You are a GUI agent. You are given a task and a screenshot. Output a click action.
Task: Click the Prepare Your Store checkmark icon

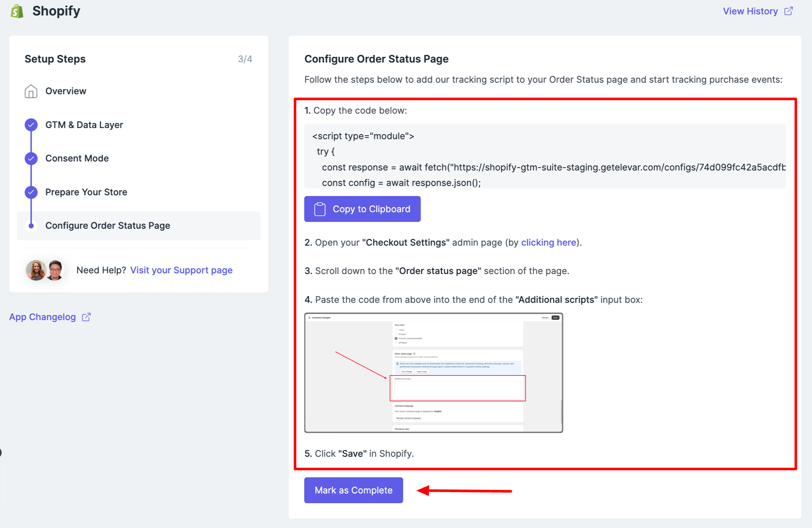pos(31,192)
